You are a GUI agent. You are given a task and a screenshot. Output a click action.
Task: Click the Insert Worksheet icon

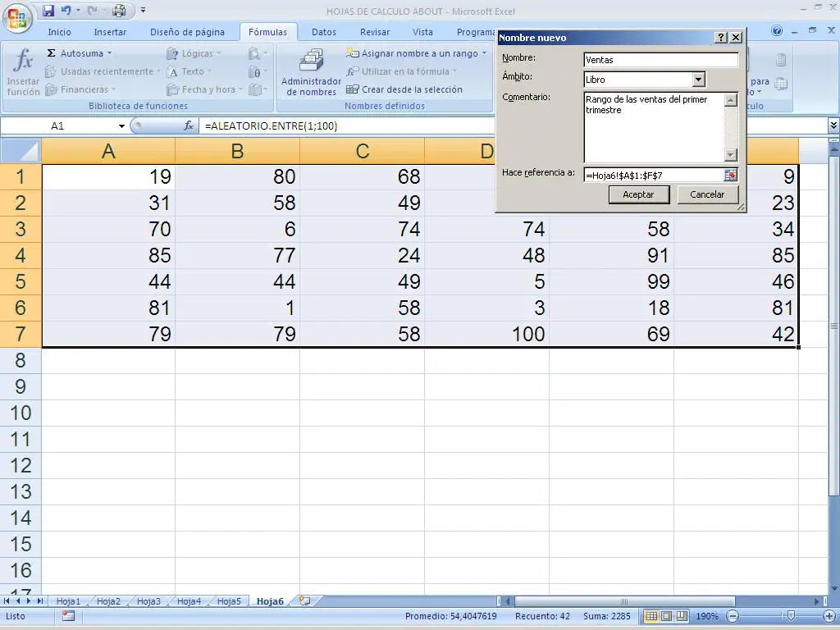point(304,600)
